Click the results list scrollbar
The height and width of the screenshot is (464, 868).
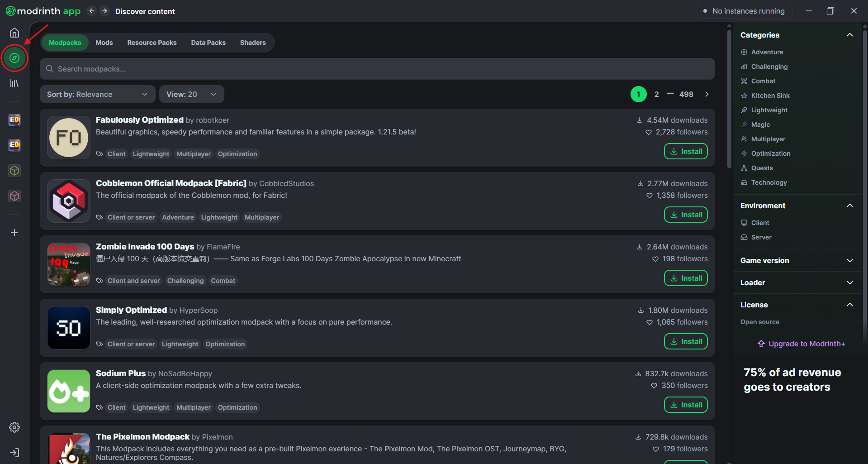tap(729, 100)
